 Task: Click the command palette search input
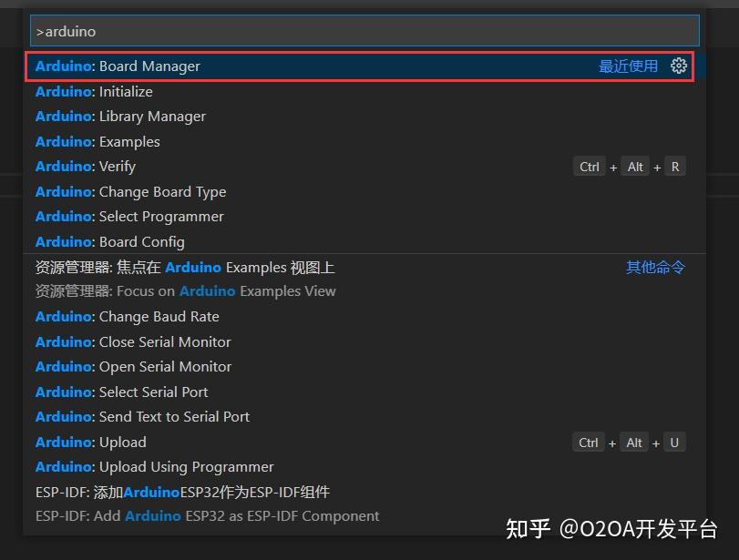point(364,31)
